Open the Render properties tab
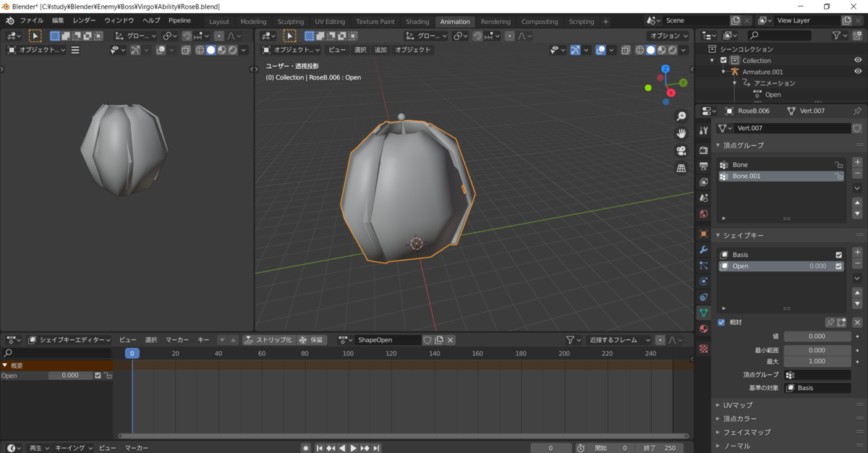Image resolution: width=868 pixels, height=453 pixels. (703, 150)
